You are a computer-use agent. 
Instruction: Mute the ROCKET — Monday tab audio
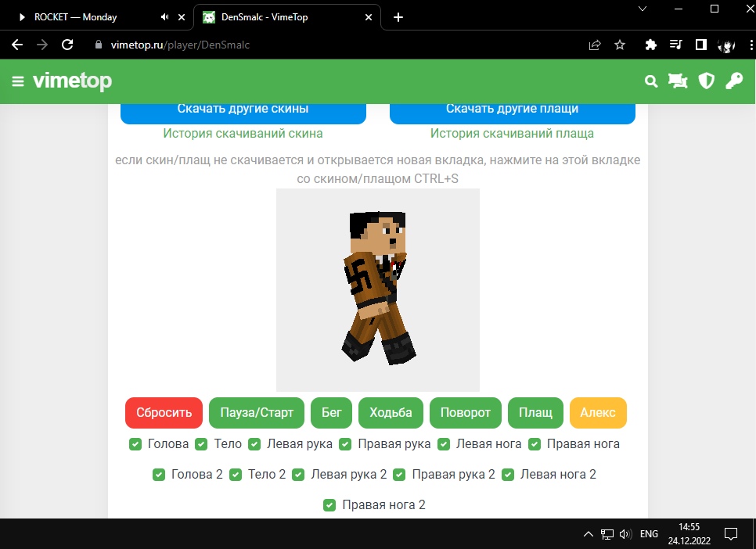tap(164, 17)
